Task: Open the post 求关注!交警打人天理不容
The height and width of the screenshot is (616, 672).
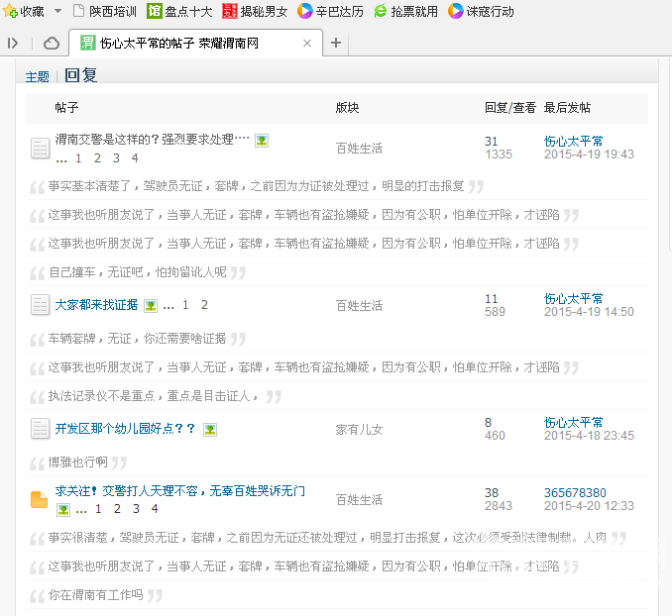Action: 180,491
